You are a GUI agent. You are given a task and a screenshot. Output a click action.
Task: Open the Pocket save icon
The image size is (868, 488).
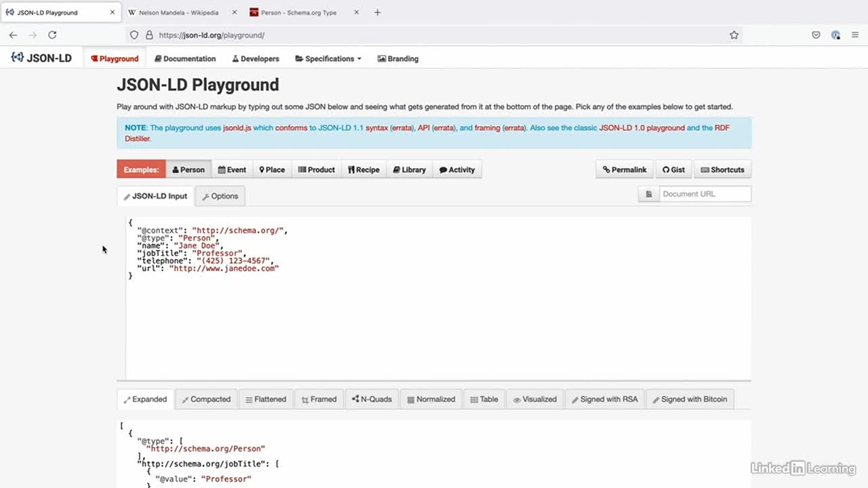click(816, 35)
